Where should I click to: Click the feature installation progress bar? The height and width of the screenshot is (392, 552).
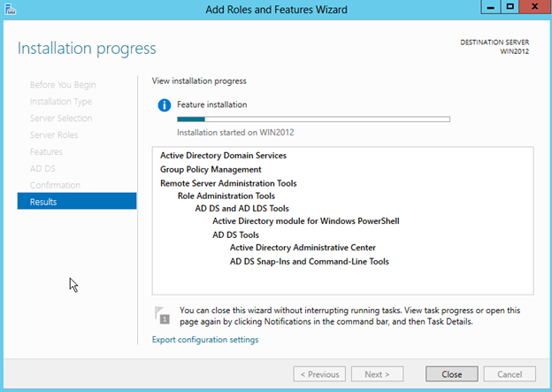[x=313, y=118]
